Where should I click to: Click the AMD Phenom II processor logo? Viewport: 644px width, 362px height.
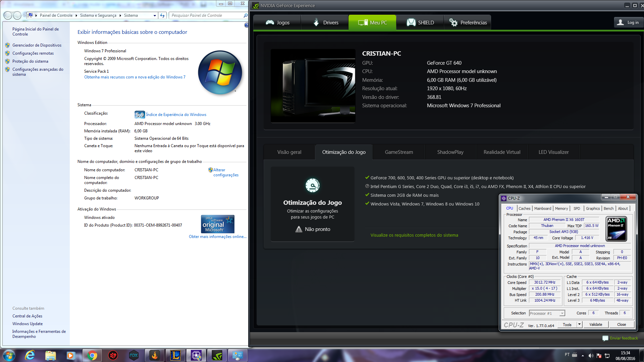[616, 229]
